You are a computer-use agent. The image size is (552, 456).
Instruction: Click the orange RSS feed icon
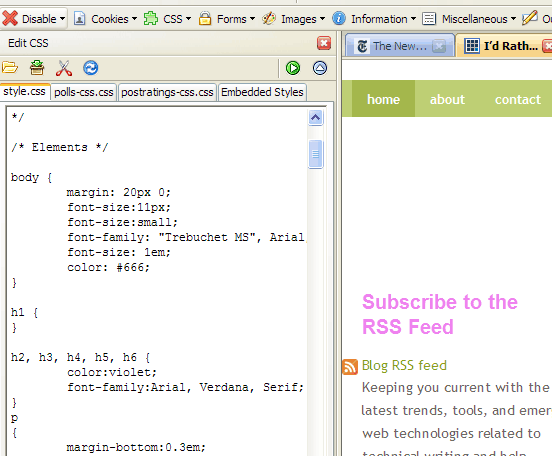[x=350, y=367]
